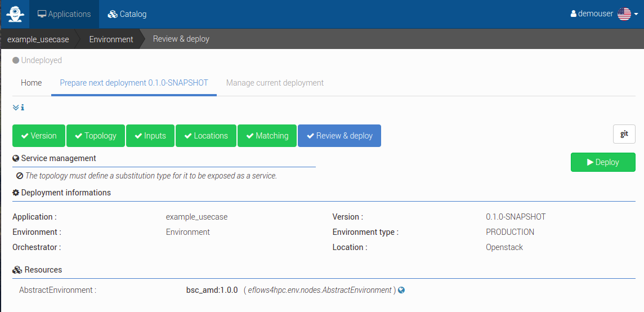
Task: Click the Service management globe icon
Action: [x=16, y=158]
